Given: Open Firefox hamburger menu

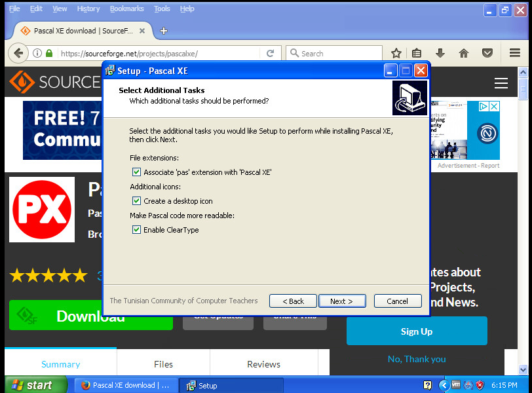Looking at the screenshot, I should [515, 53].
